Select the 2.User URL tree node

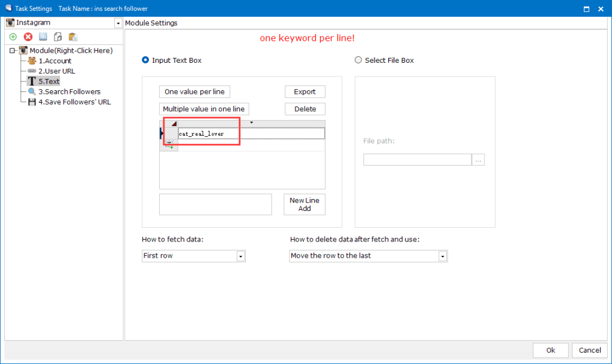pos(56,71)
